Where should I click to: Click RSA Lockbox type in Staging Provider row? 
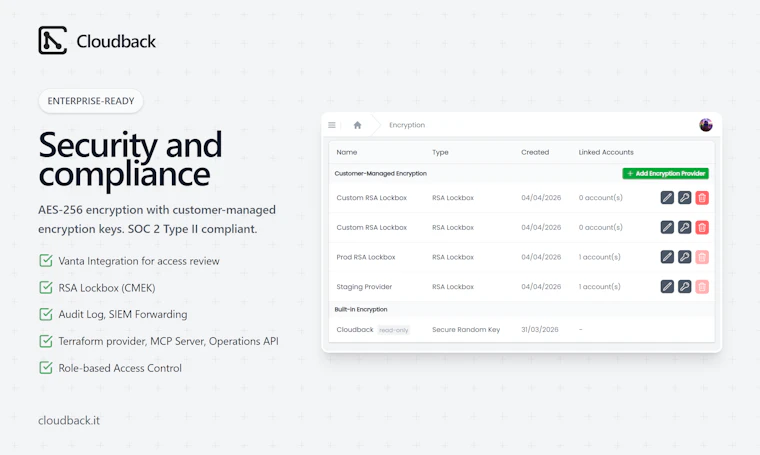coord(453,286)
